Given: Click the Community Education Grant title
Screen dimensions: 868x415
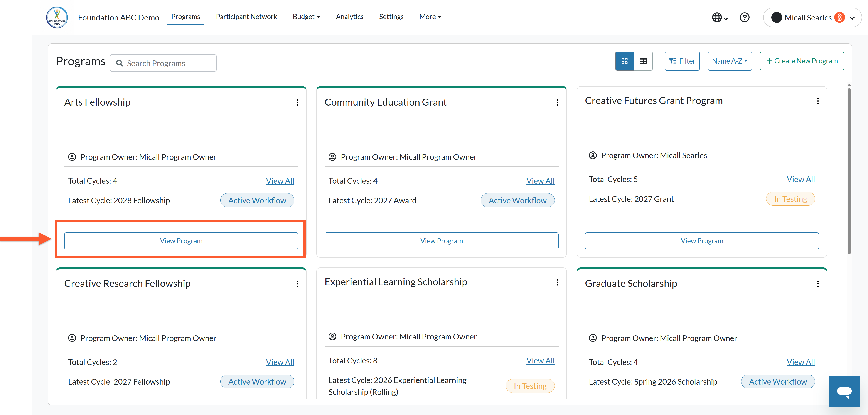Looking at the screenshot, I should click(x=386, y=102).
